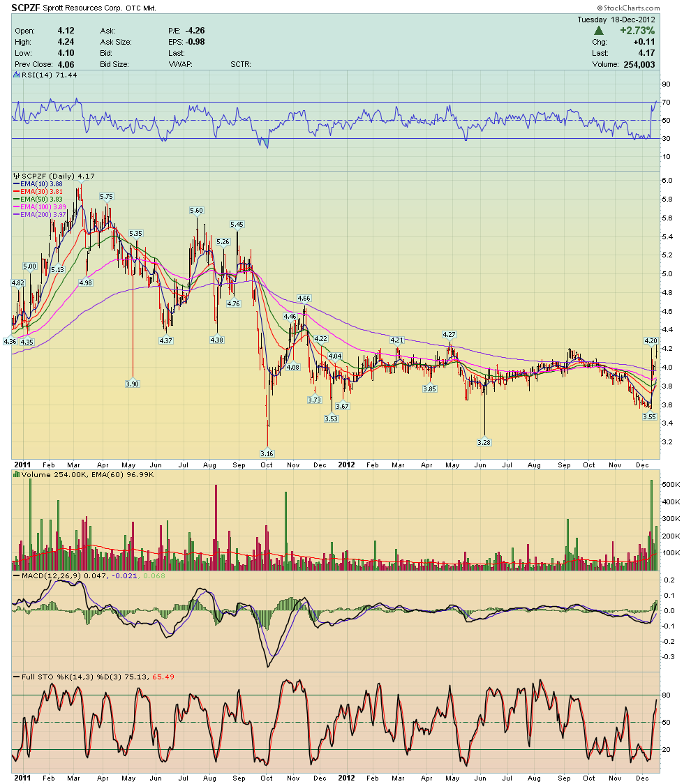Click the candlestick icon beside SCPZF (Daily)
Viewport: 691px width, 784px height.
pyautogui.click(x=17, y=176)
